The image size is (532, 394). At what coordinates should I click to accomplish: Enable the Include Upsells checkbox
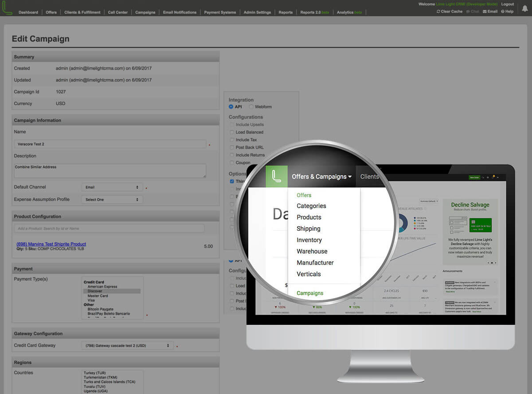(232, 125)
